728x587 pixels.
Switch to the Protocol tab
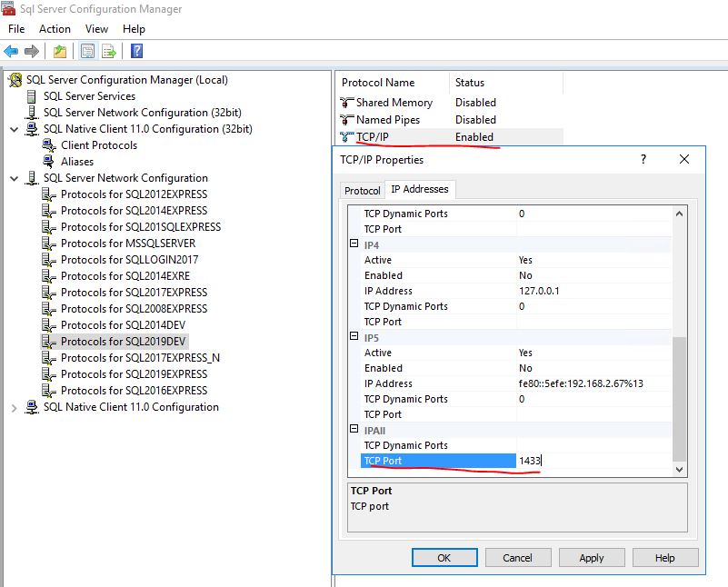tap(362, 191)
